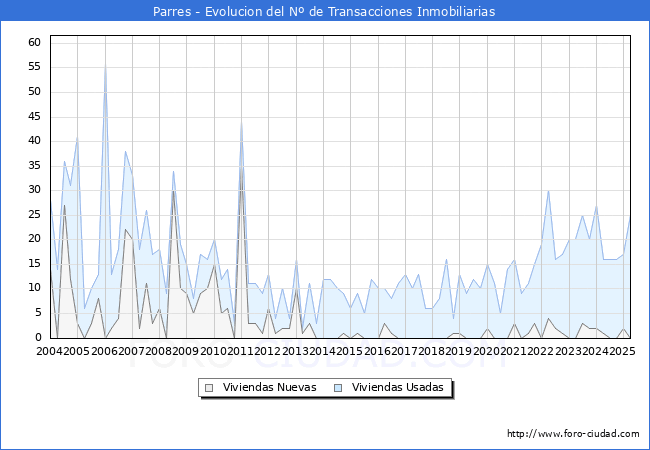The height and width of the screenshot is (450, 650).
Task: Click the y-axis label 20
Action: coord(35,239)
